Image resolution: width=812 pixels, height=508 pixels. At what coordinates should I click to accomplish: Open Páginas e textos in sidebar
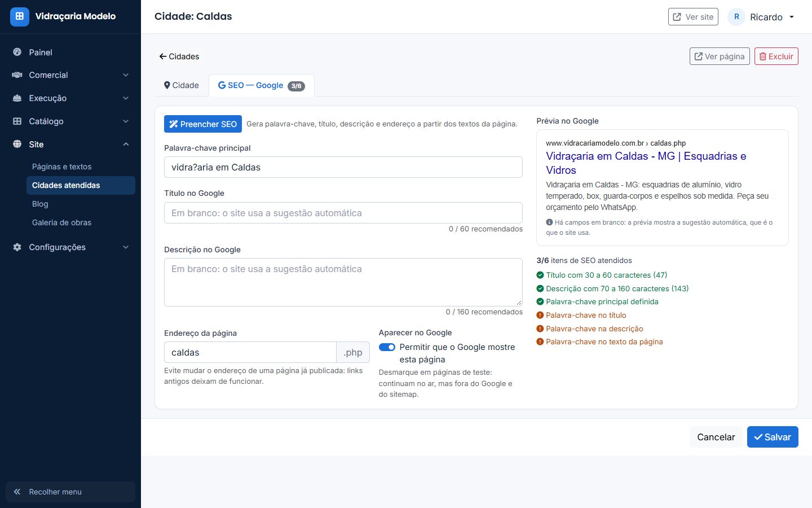click(x=81, y=167)
